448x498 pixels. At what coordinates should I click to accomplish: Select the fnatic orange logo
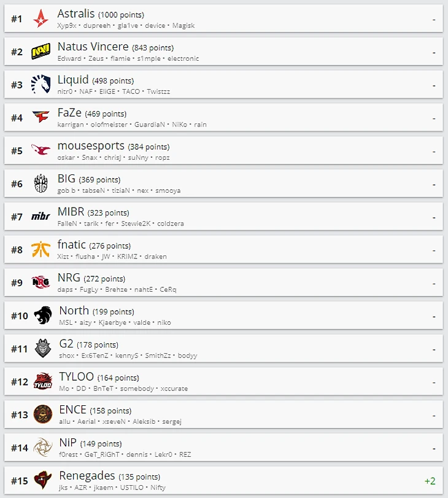(x=41, y=249)
